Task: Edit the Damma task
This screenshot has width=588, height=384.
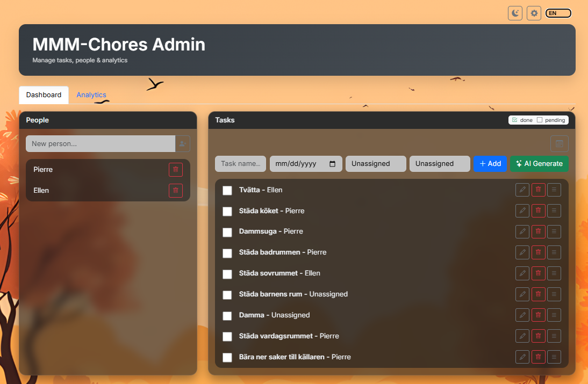Action: click(x=522, y=316)
